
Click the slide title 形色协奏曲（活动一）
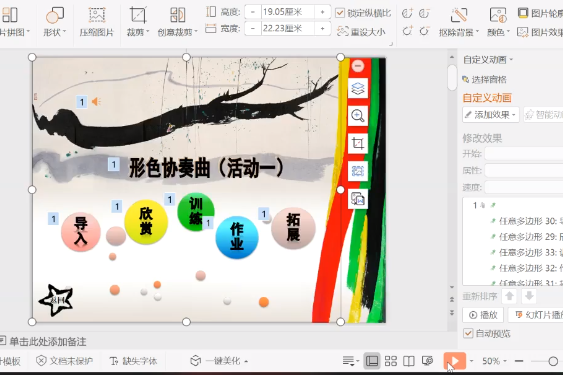(x=207, y=168)
